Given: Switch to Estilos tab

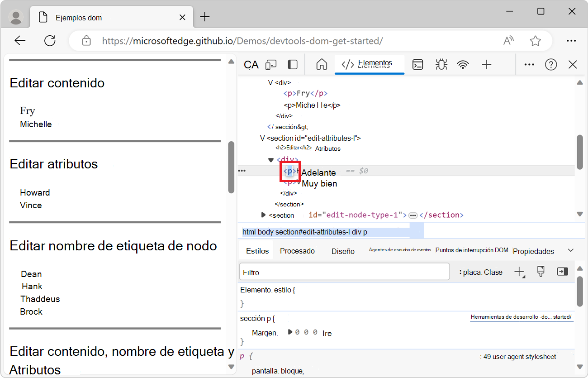Looking at the screenshot, I should tap(257, 251).
